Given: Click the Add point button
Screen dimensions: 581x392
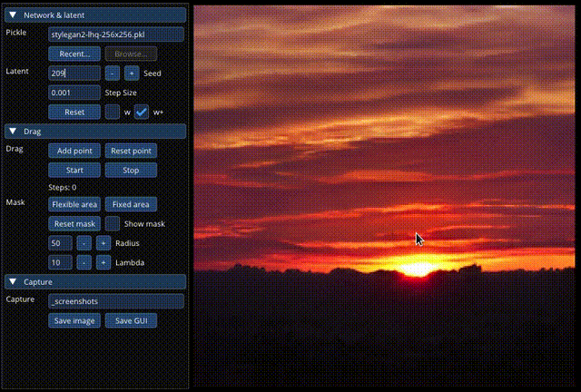Looking at the screenshot, I should pyautogui.click(x=74, y=151).
